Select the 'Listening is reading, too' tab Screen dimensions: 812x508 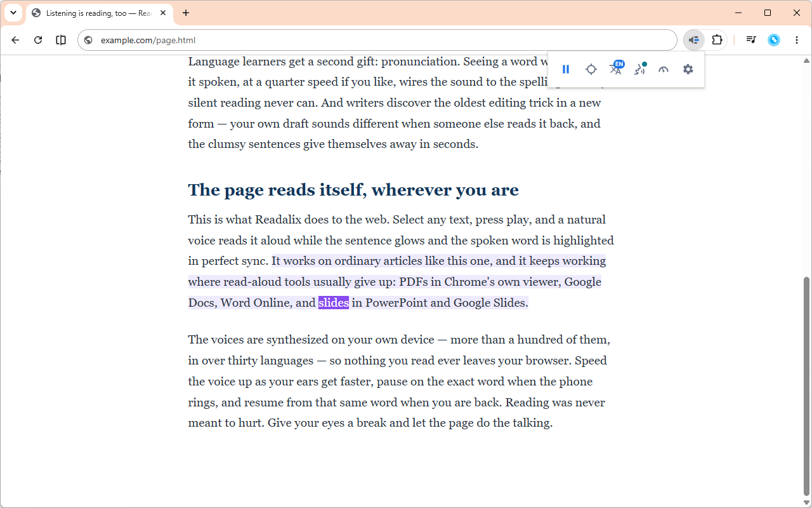[x=98, y=13]
